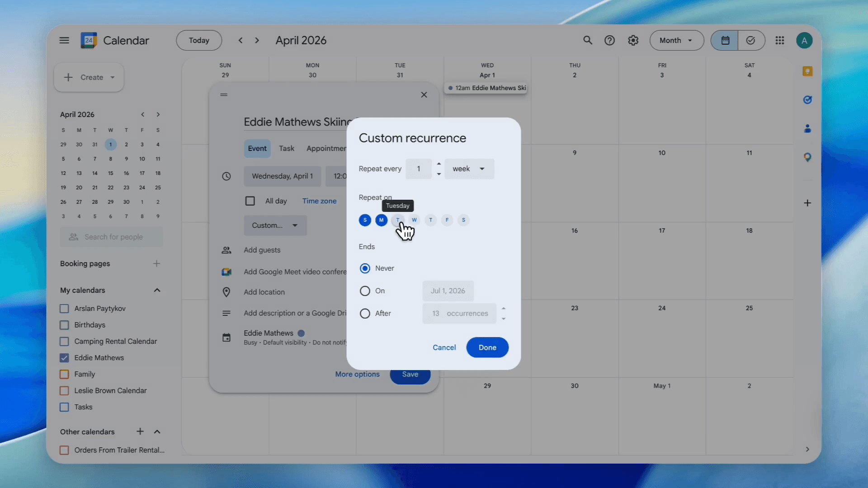Click Done in Custom recurrence
This screenshot has width=868, height=488.
487,347
